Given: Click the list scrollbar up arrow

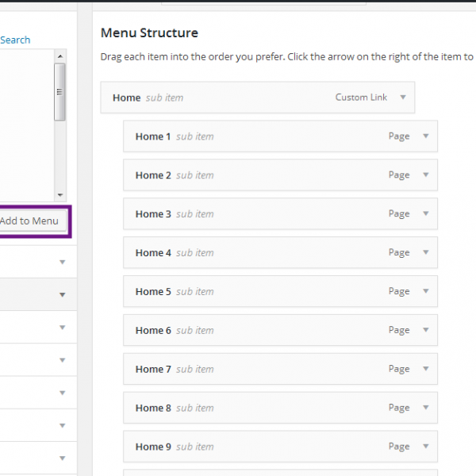Looking at the screenshot, I should [x=59, y=56].
